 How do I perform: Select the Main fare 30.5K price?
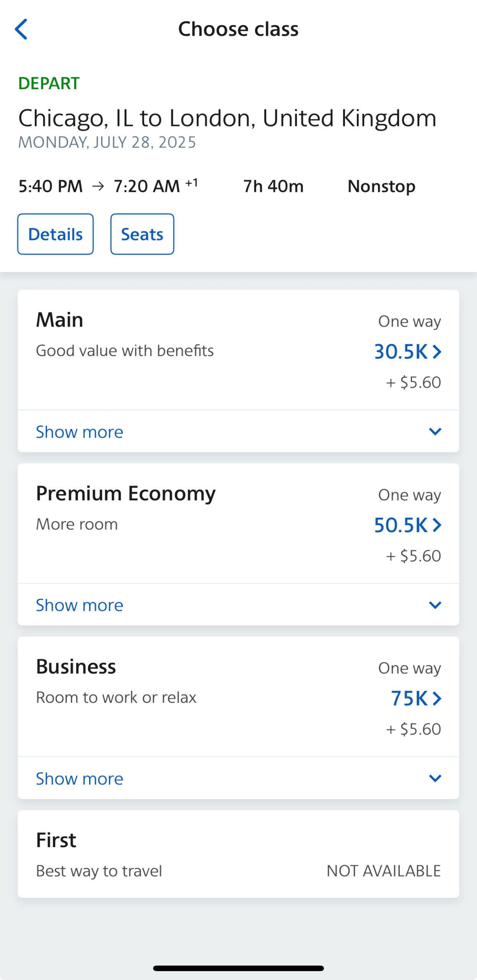[400, 351]
